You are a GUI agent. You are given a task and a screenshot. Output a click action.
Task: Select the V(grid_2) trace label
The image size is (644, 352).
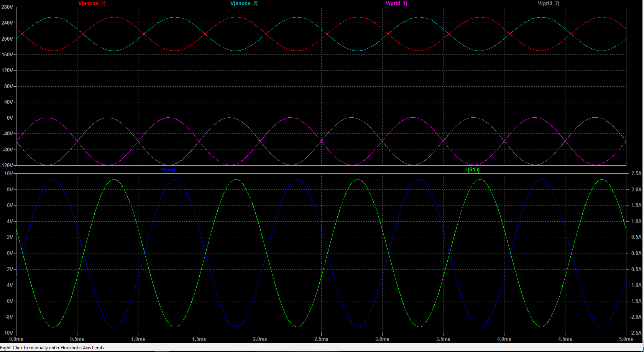[x=549, y=3]
